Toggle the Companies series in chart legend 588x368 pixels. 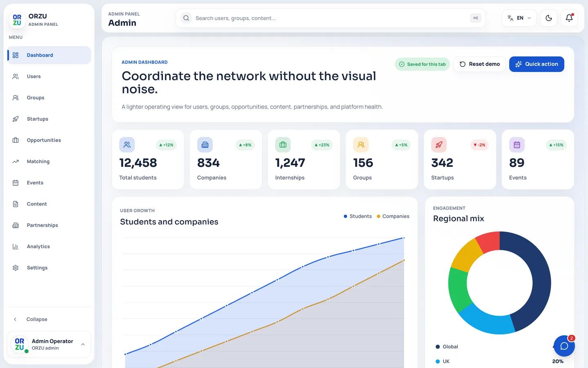tap(393, 216)
